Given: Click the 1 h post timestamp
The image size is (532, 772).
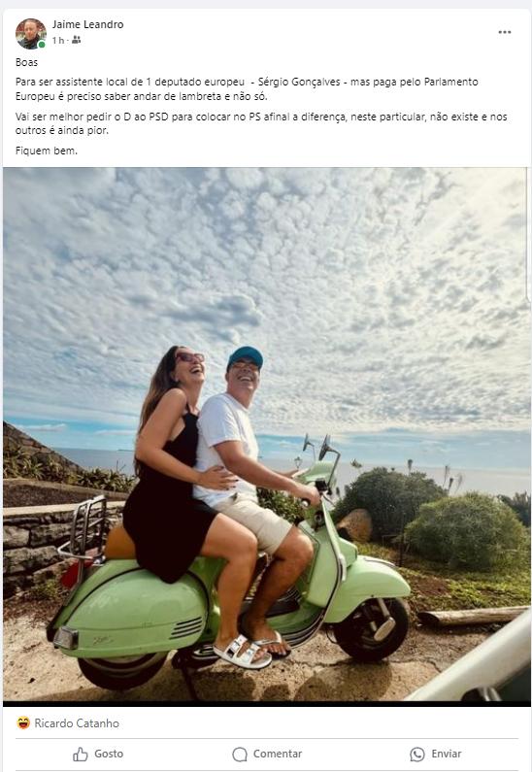Looking at the screenshot, I should (58, 41).
